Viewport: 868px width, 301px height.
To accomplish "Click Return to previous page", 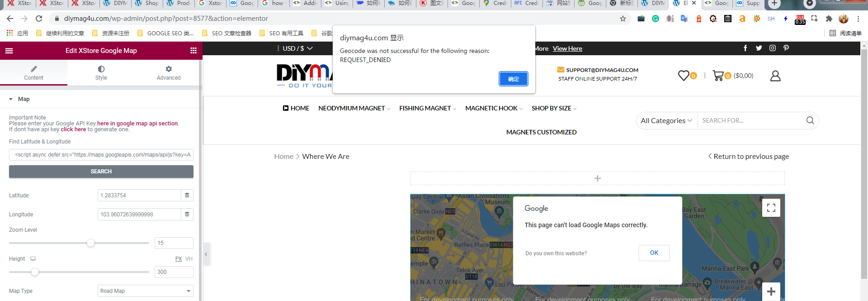I will pos(748,157).
